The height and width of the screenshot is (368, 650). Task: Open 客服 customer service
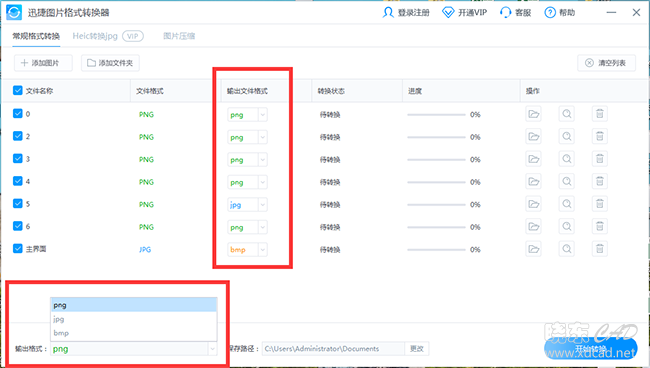[x=515, y=12]
